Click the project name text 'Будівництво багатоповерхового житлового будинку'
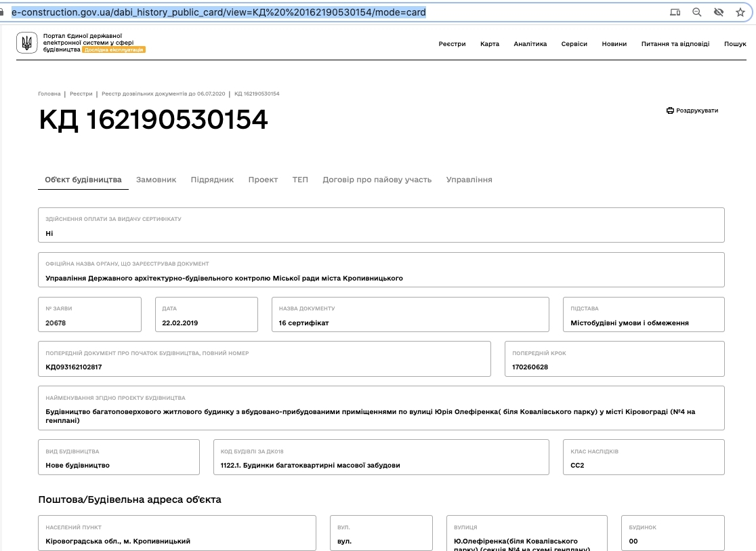 click(x=140, y=412)
